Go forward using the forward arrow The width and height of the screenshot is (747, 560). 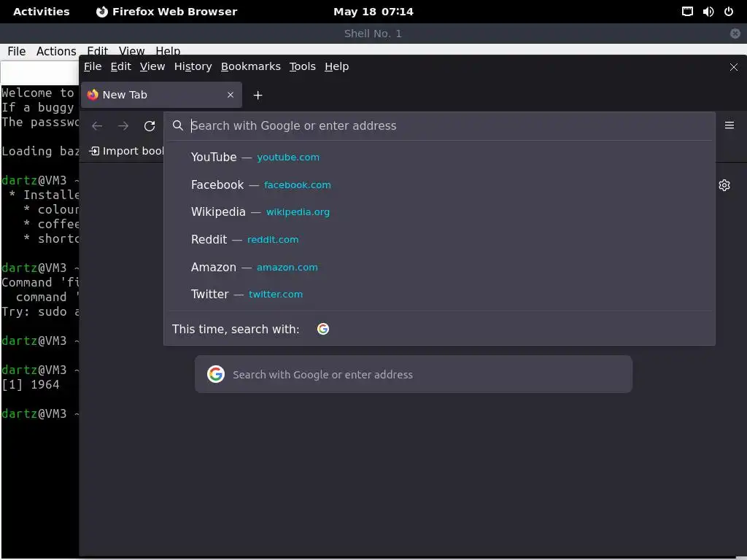[x=123, y=125]
